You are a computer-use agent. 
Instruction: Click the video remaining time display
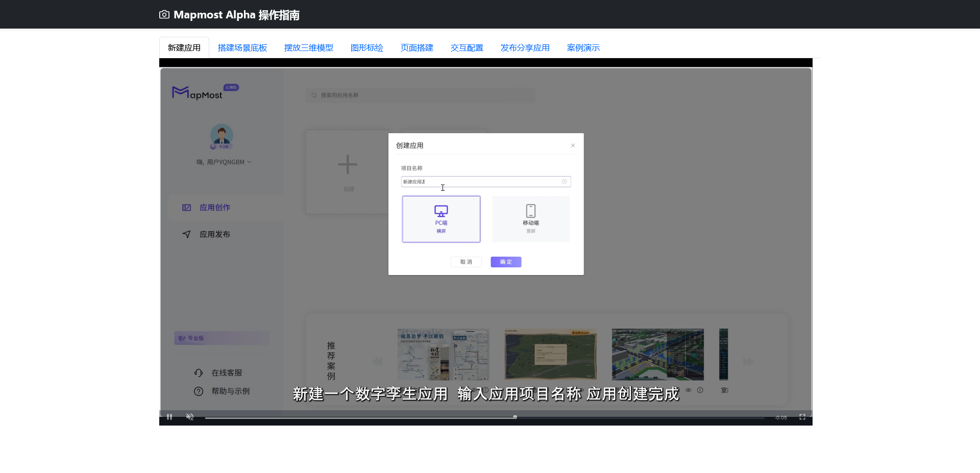[780, 417]
